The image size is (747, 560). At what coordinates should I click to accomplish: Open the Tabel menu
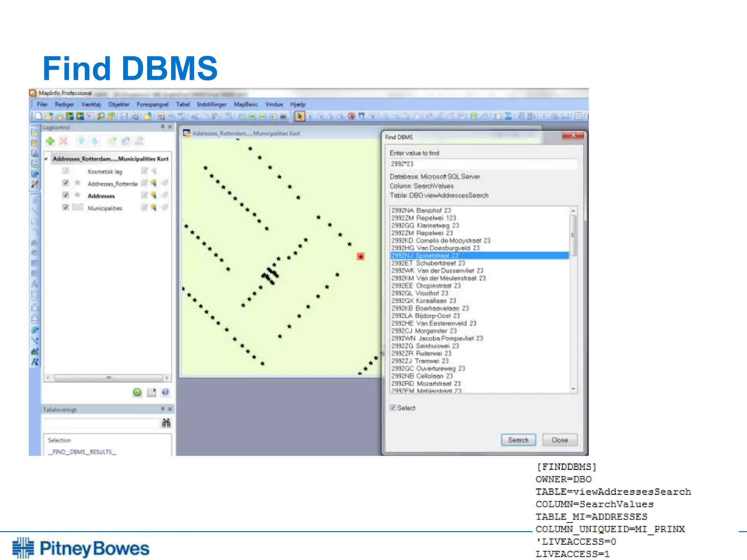pos(183,104)
